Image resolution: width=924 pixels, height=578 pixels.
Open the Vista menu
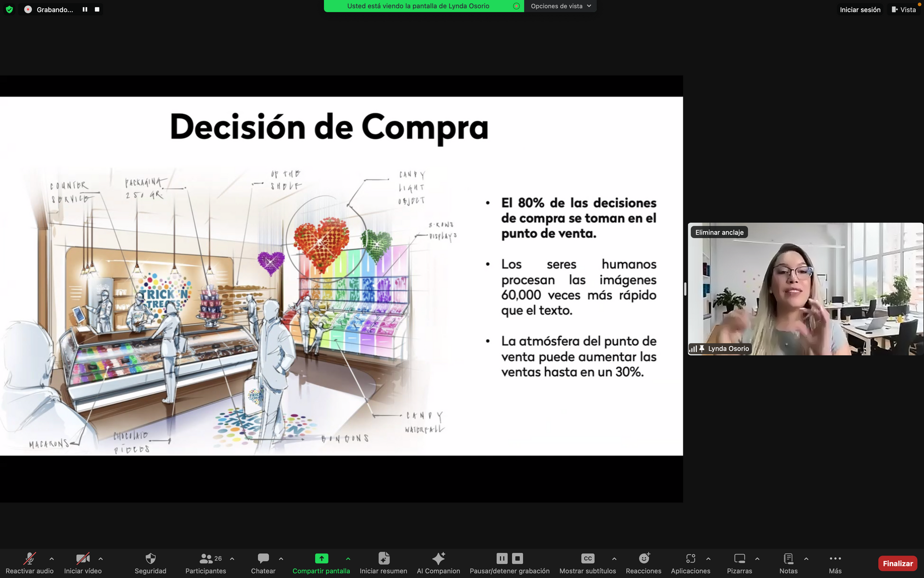tap(904, 10)
